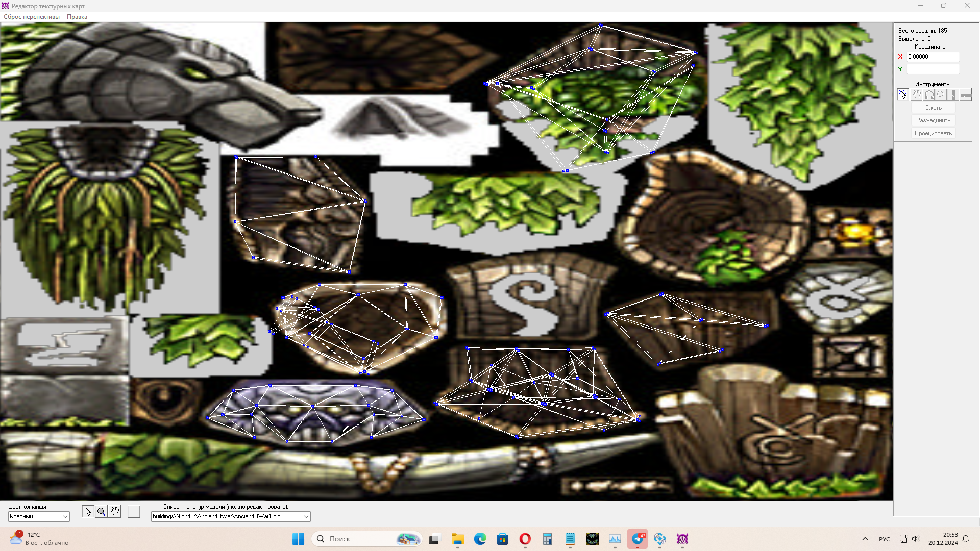Select the circle scale tool in Инструменты
The width and height of the screenshot is (980, 551).
[941, 94]
